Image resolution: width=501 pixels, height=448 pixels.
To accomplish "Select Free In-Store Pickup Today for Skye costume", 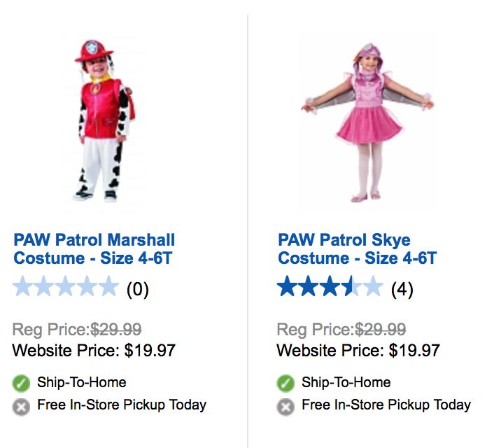I will (386, 405).
